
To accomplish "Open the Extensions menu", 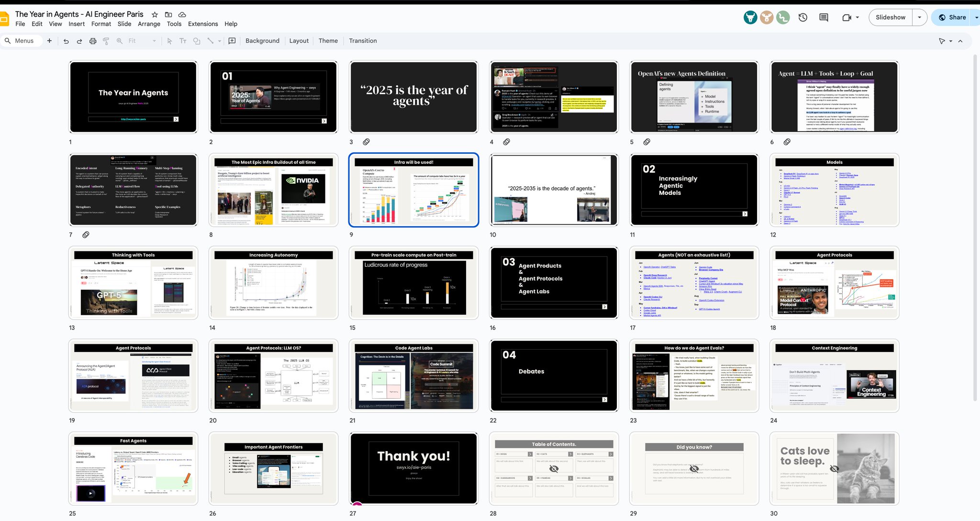I will 203,24.
